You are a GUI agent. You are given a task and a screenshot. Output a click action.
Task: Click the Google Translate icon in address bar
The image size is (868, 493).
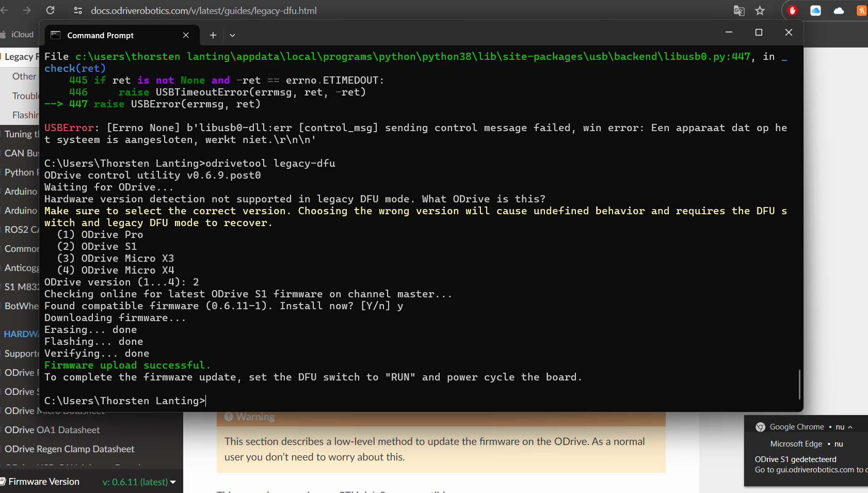[x=739, y=10]
